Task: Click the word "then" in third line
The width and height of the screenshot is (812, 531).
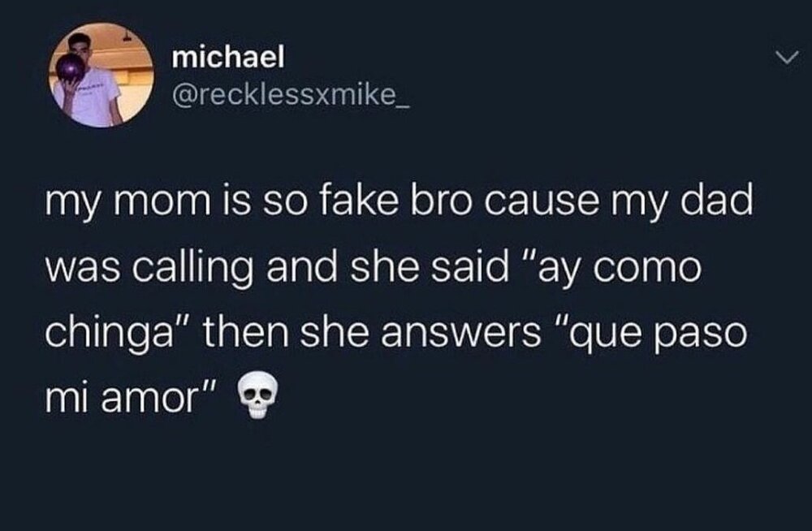Action: pyautogui.click(x=245, y=333)
